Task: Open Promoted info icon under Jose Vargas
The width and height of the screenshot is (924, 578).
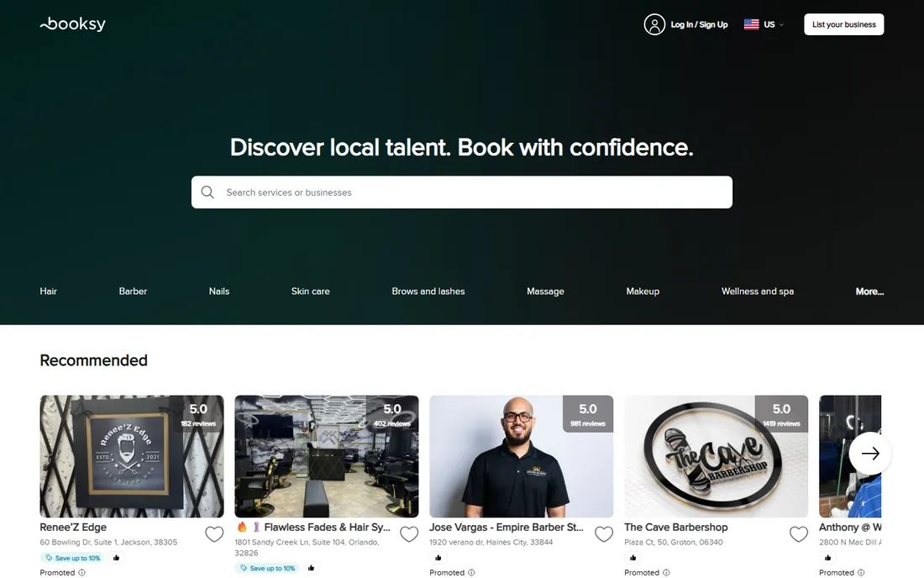Action: pyautogui.click(x=471, y=573)
